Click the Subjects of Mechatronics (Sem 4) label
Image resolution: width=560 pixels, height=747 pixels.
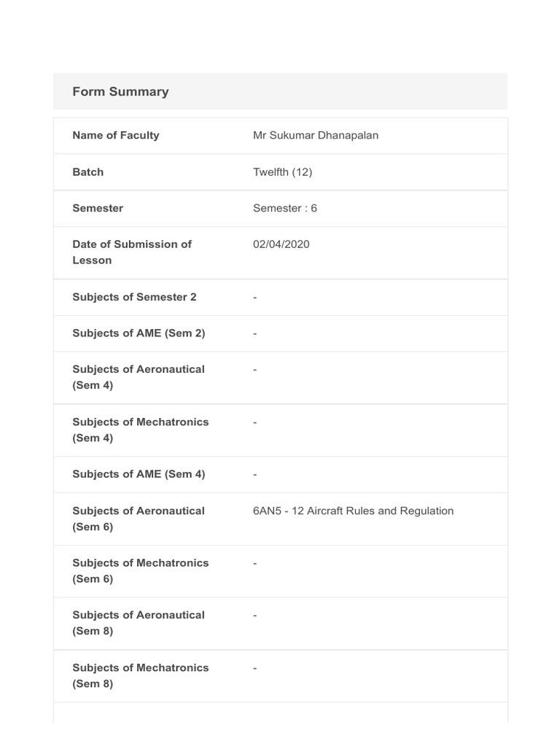tap(140, 430)
